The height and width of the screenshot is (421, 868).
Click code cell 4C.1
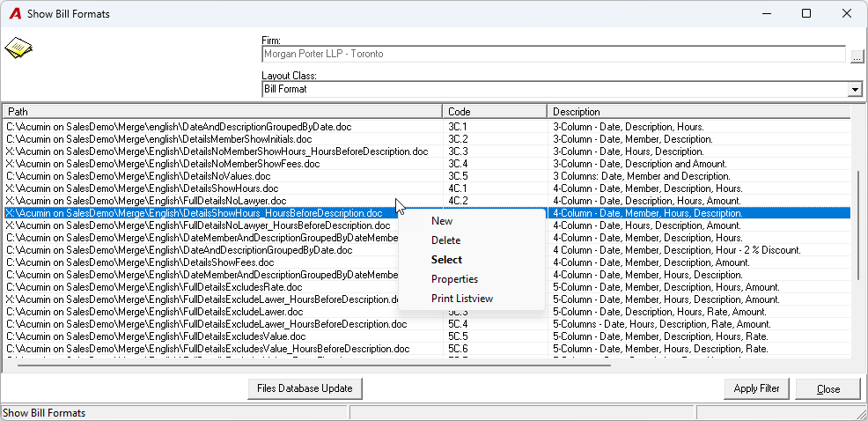[458, 188]
